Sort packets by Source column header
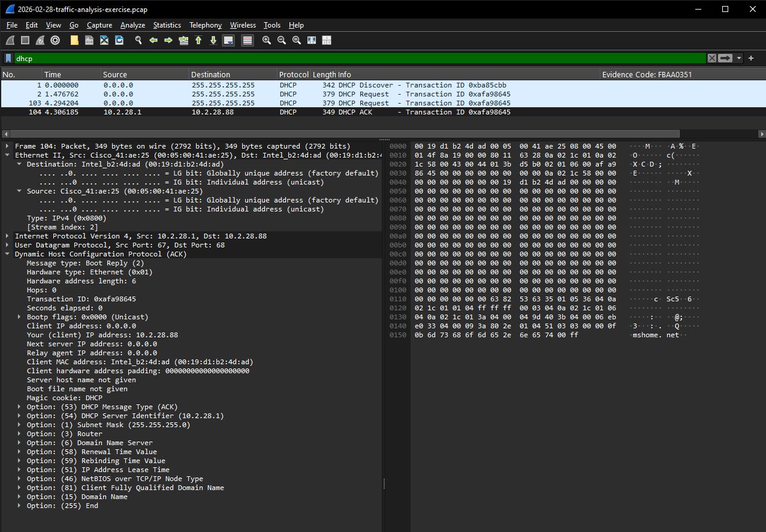Viewport: 766px width, 532px height. 145,74
